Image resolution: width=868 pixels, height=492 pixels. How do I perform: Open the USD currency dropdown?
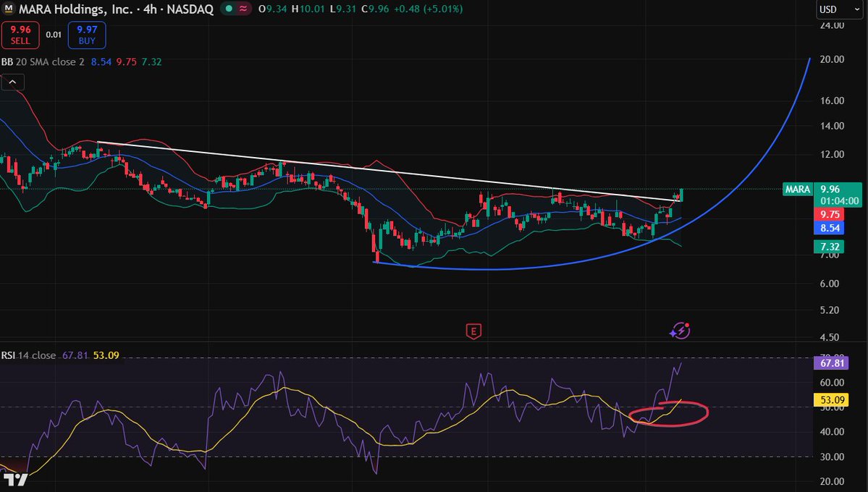point(838,9)
